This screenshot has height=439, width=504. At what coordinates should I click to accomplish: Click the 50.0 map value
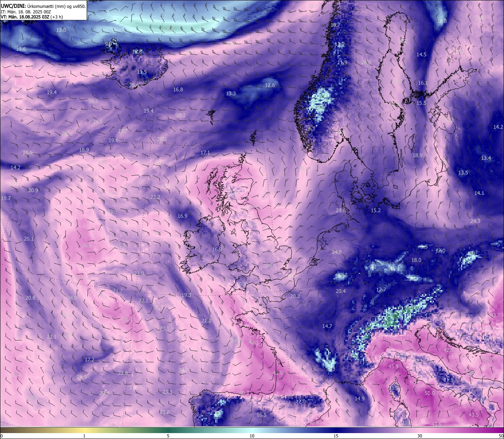430,393
